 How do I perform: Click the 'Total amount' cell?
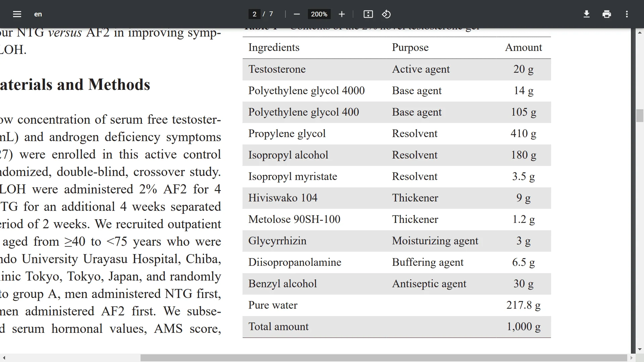click(x=278, y=326)
